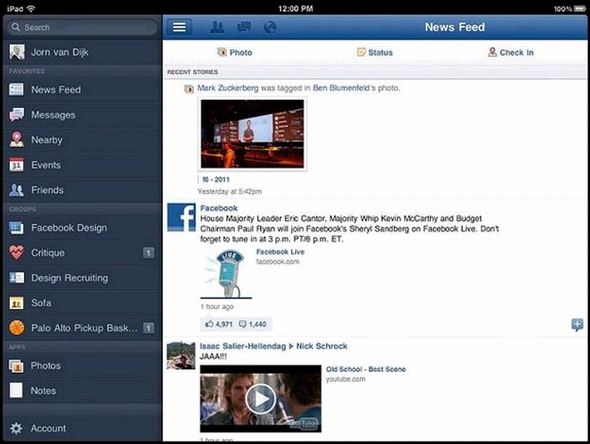Click the Critique unread count badge
The width and height of the screenshot is (590, 444).
tap(148, 253)
